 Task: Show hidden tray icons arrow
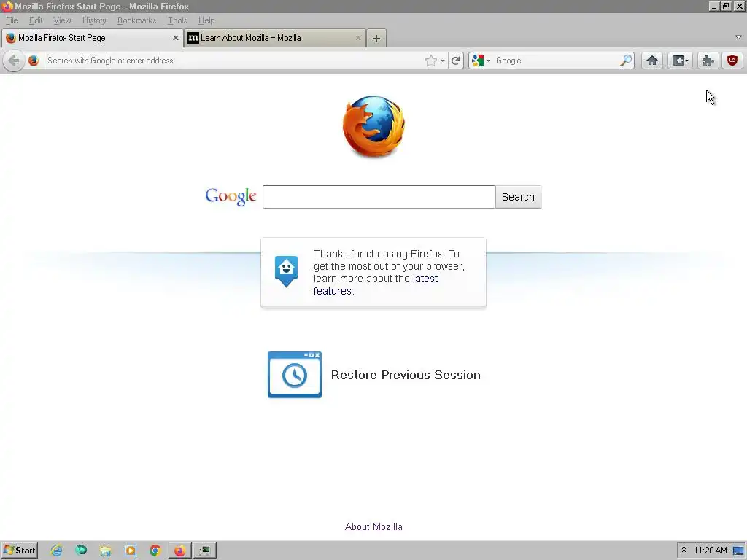tap(684, 550)
